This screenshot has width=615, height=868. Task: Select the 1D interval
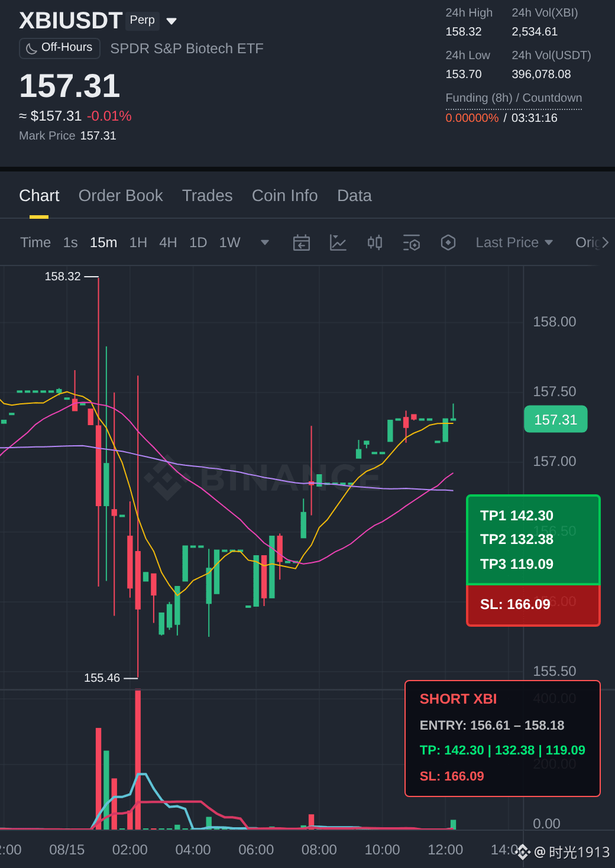tap(198, 242)
